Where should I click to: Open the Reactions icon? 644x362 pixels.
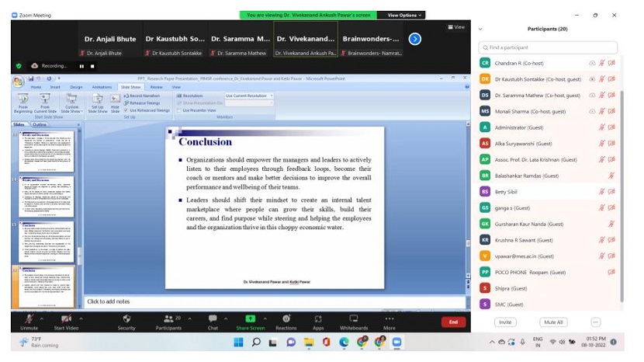pyautogui.click(x=286, y=319)
